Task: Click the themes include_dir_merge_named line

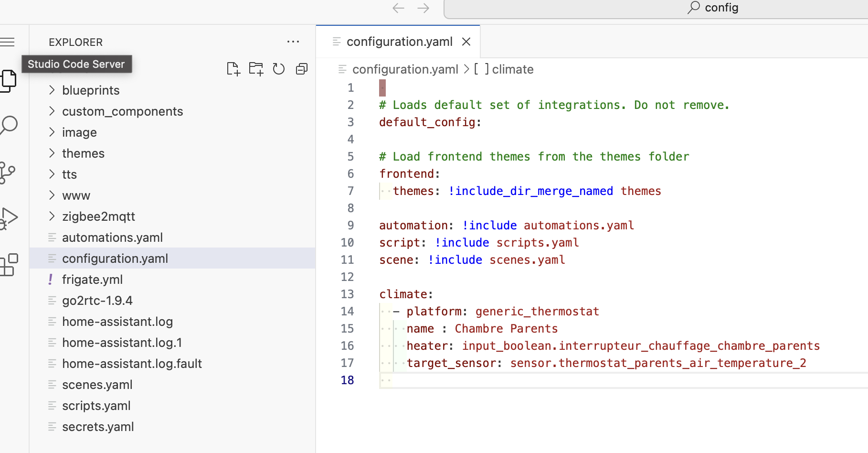Action: point(527,191)
